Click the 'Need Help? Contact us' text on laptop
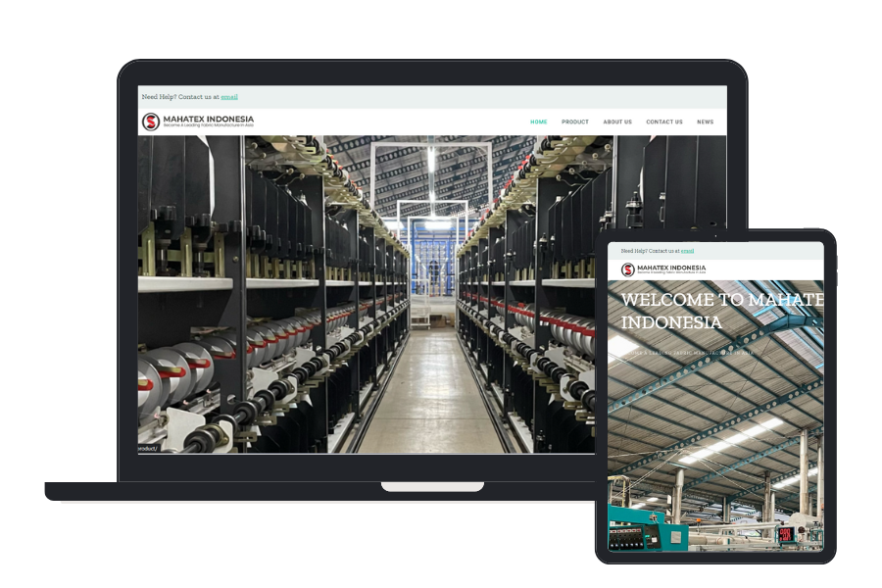 click(180, 97)
